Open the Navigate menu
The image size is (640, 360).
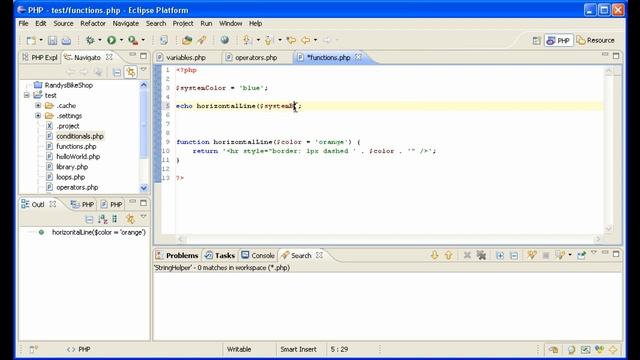pos(126,23)
